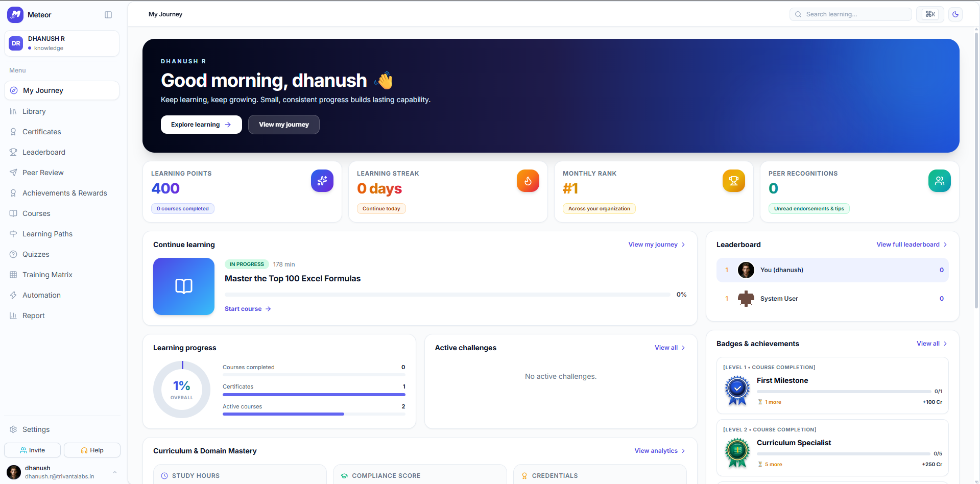Click the Excel Formulas course thumbnail
The width and height of the screenshot is (980, 484).
184,286
